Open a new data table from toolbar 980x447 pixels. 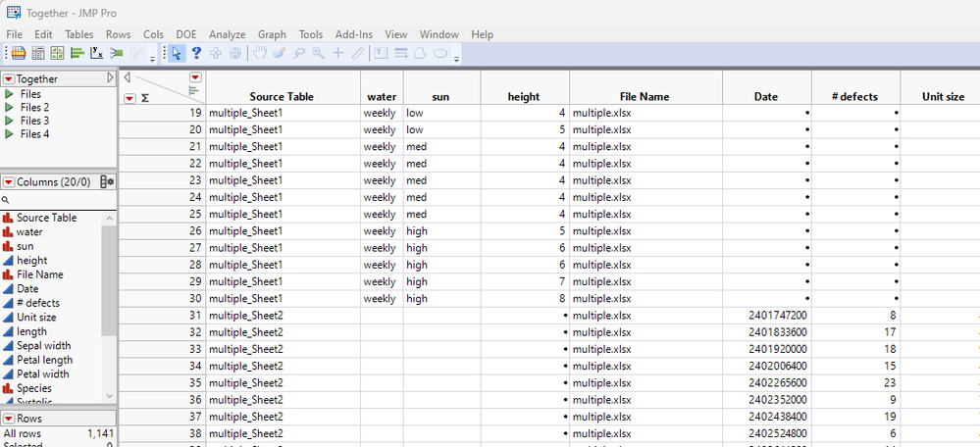[19, 54]
